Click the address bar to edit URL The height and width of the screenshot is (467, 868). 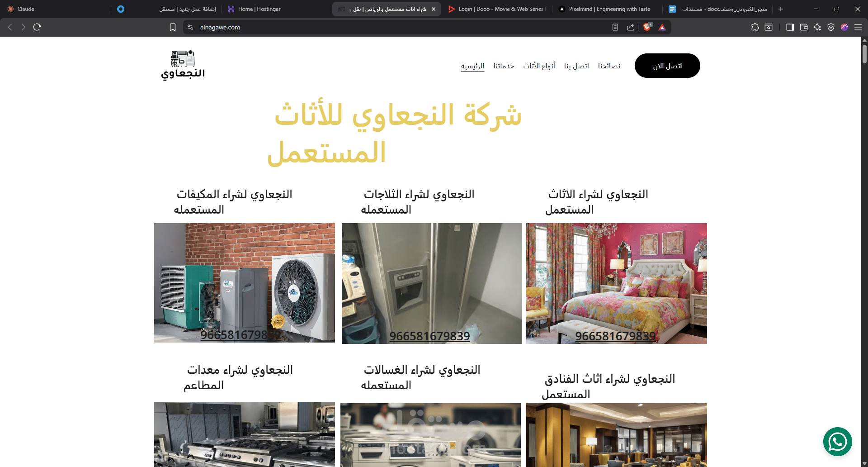(x=316, y=27)
